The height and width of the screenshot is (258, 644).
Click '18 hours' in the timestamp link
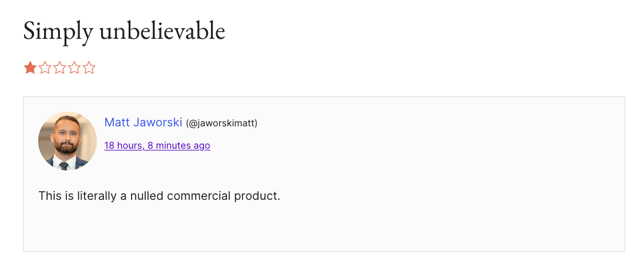pos(123,145)
